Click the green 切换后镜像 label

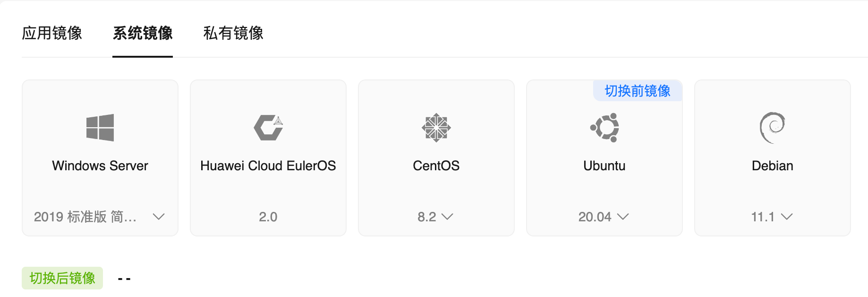(x=62, y=278)
